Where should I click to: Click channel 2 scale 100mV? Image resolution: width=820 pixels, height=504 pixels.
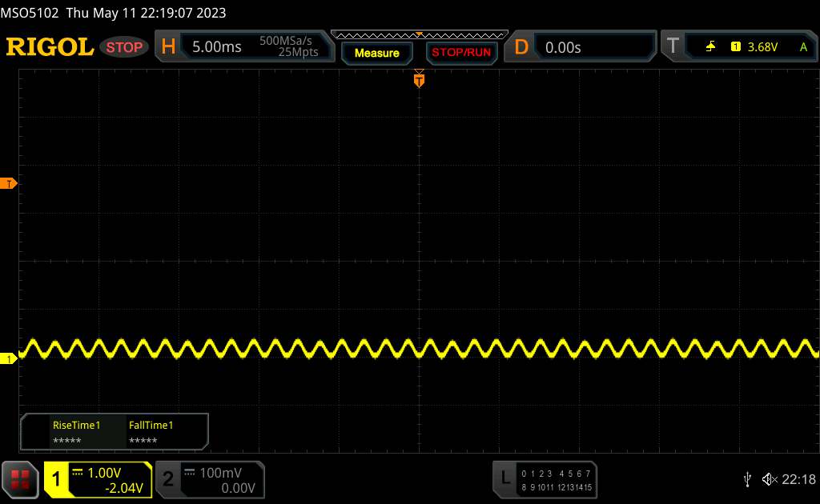pos(220,473)
